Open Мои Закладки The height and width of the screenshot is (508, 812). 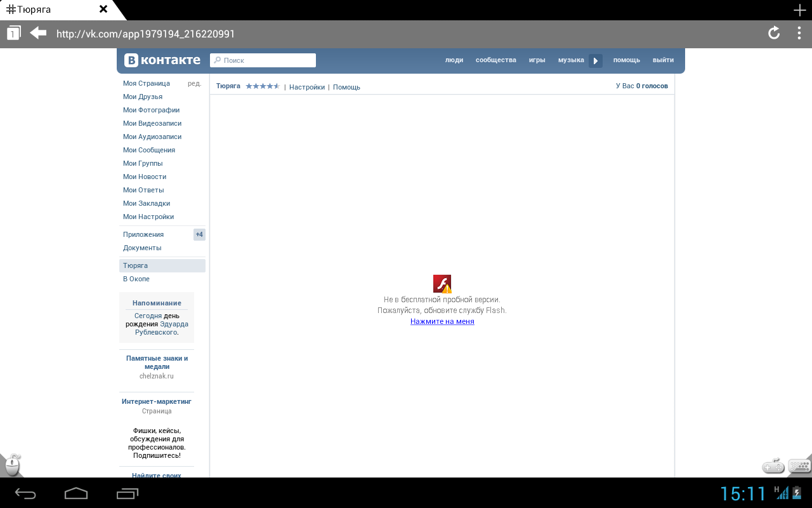pyautogui.click(x=147, y=203)
